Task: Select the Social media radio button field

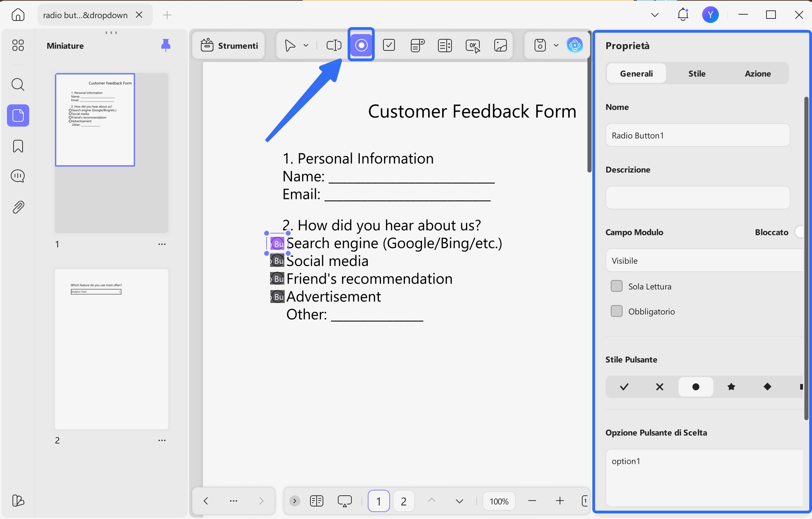Action: (277, 261)
